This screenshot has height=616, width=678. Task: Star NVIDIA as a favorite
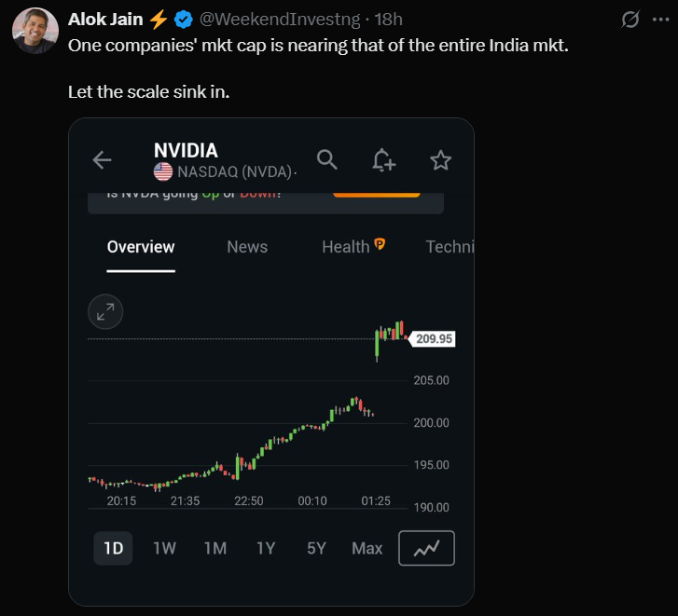[x=440, y=160]
